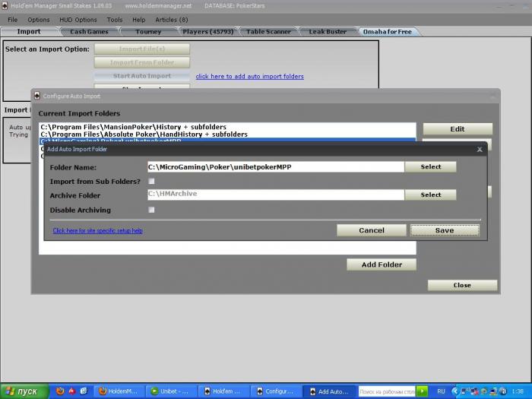
Task: Open the Tools menu
Action: pyautogui.click(x=115, y=20)
